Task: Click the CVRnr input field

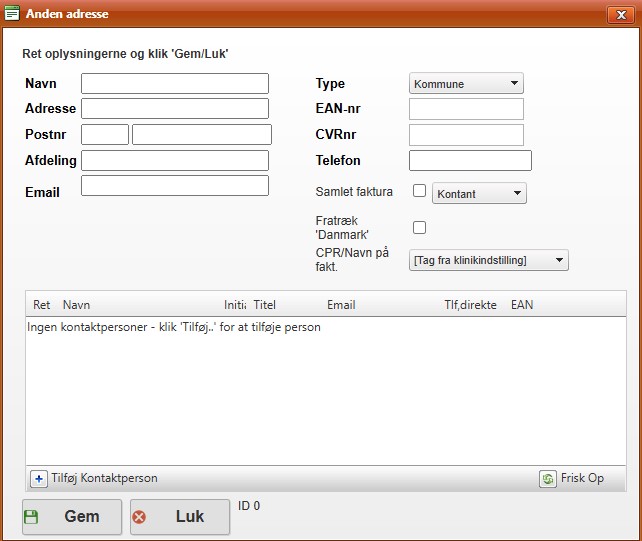Action: pyautogui.click(x=466, y=135)
